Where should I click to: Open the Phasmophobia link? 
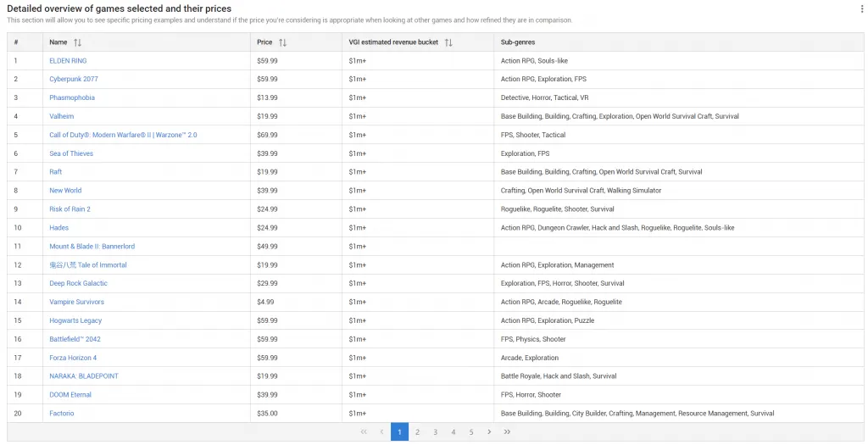click(x=72, y=98)
